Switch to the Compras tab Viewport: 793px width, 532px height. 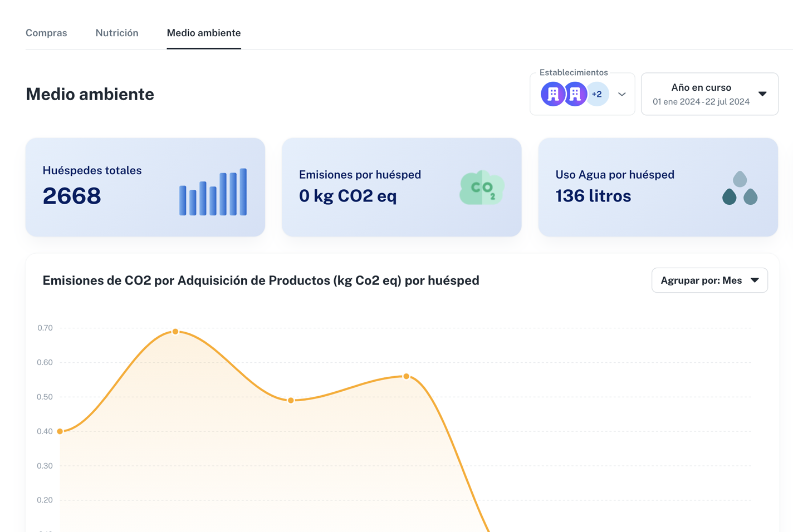[46, 33]
